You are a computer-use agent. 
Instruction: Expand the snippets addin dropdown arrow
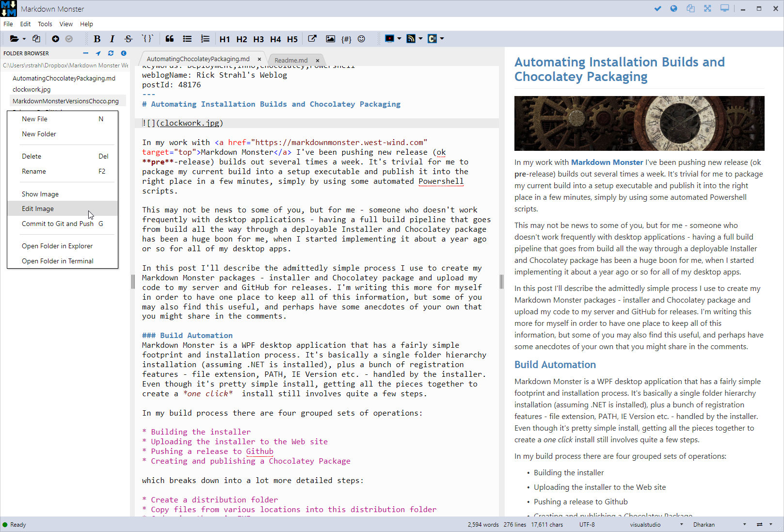[442, 39]
